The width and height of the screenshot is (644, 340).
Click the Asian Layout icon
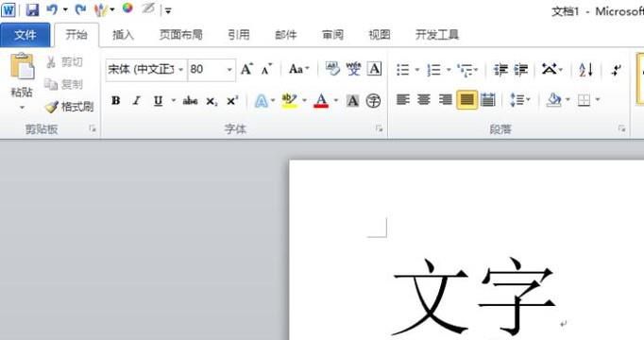[549, 69]
